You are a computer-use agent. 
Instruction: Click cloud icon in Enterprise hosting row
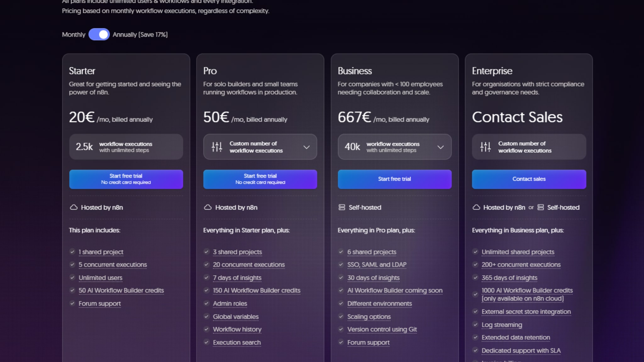pos(476,207)
